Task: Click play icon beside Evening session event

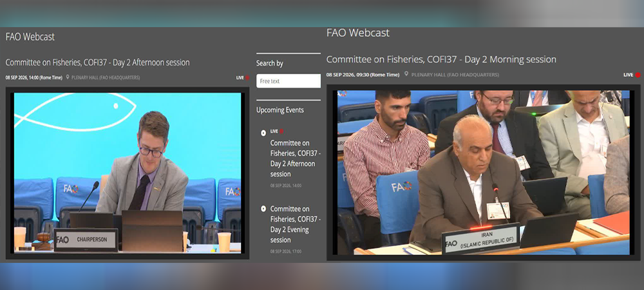Action: 263,209
